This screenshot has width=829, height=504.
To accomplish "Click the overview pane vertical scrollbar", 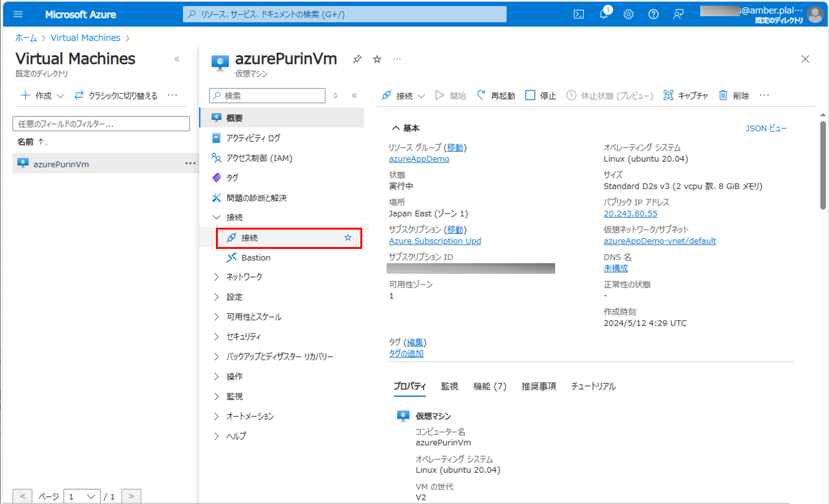I will [x=823, y=165].
